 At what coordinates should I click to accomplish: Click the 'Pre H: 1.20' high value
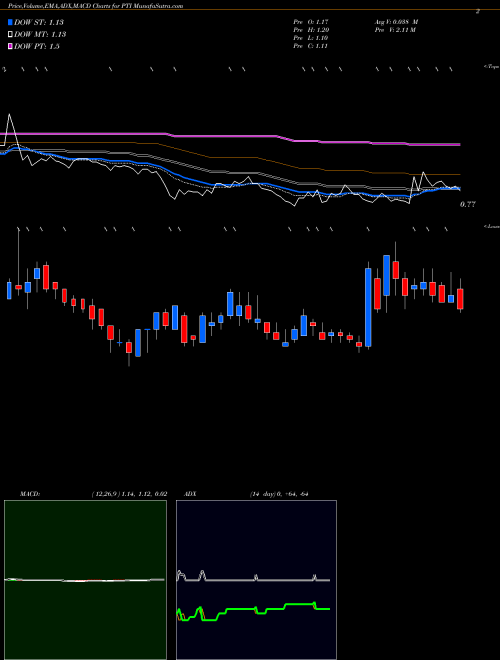coord(311,30)
